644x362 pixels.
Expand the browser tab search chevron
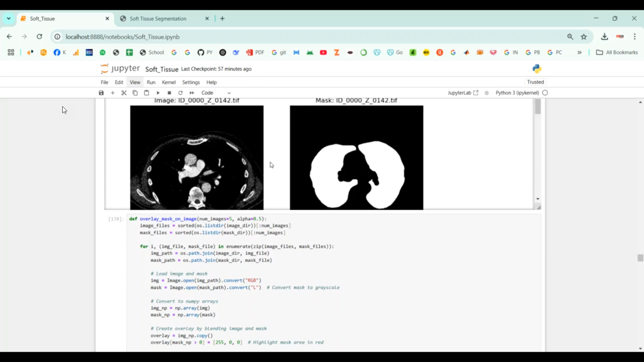tap(9, 18)
